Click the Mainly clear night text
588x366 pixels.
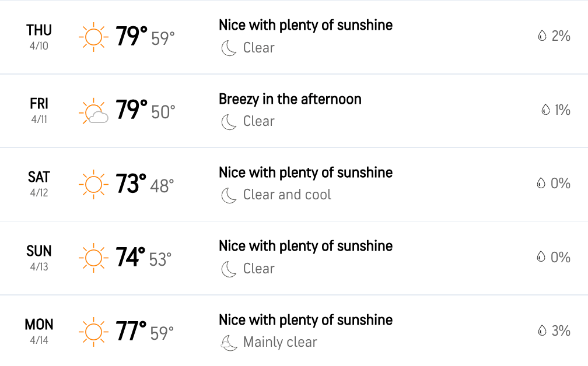pyautogui.click(x=280, y=342)
